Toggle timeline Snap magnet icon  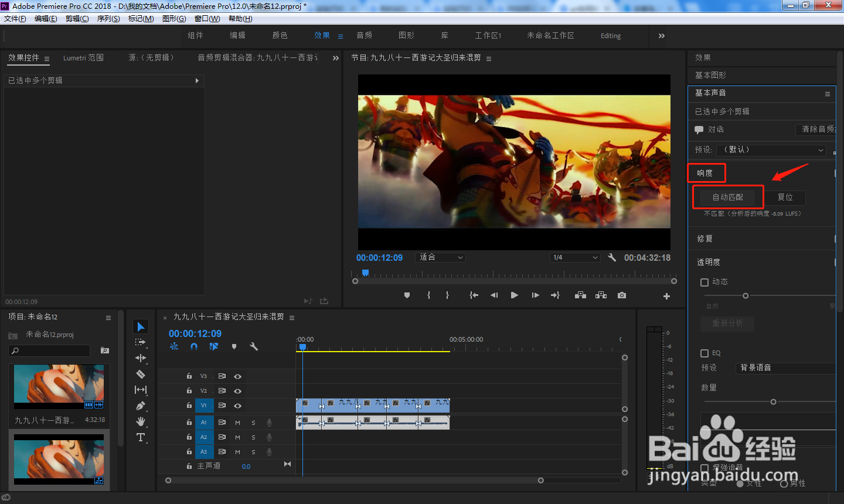[194, 346]
